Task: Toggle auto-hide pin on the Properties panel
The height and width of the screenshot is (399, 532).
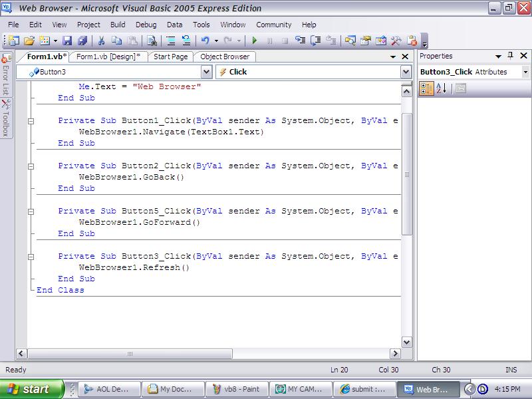Action: [x=512, y=56]
